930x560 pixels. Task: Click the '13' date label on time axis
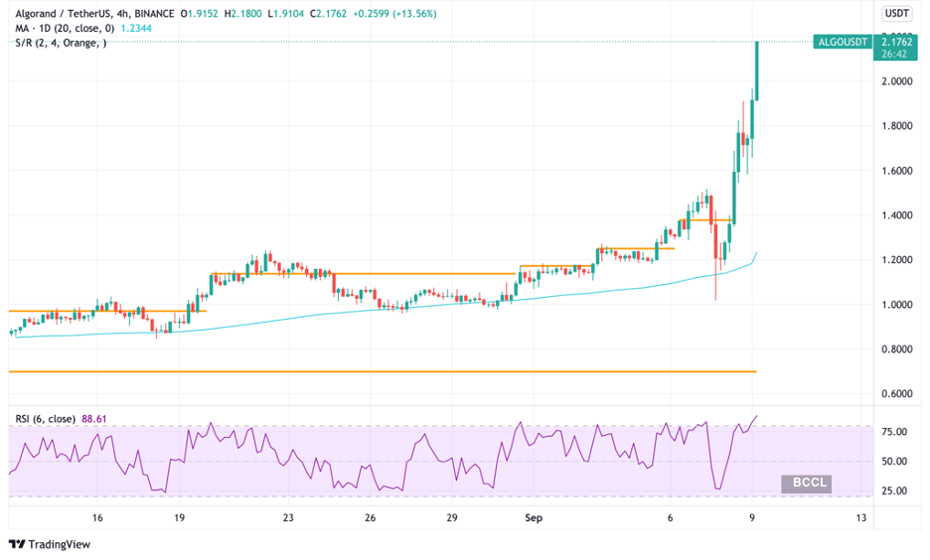860,518
